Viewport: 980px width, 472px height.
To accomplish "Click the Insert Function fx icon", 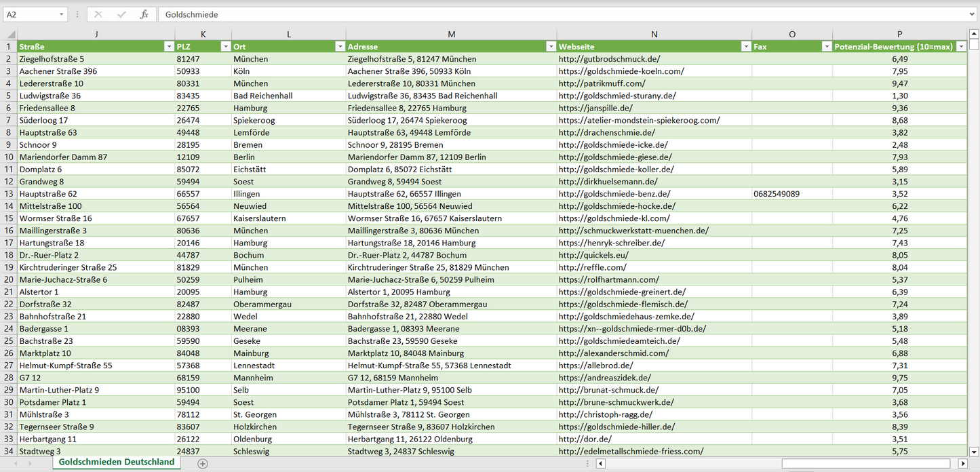I will tap(144, 14).
